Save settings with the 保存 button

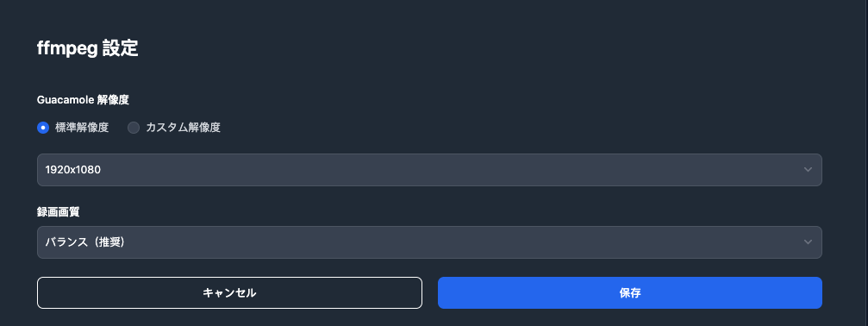click(630, 292)
